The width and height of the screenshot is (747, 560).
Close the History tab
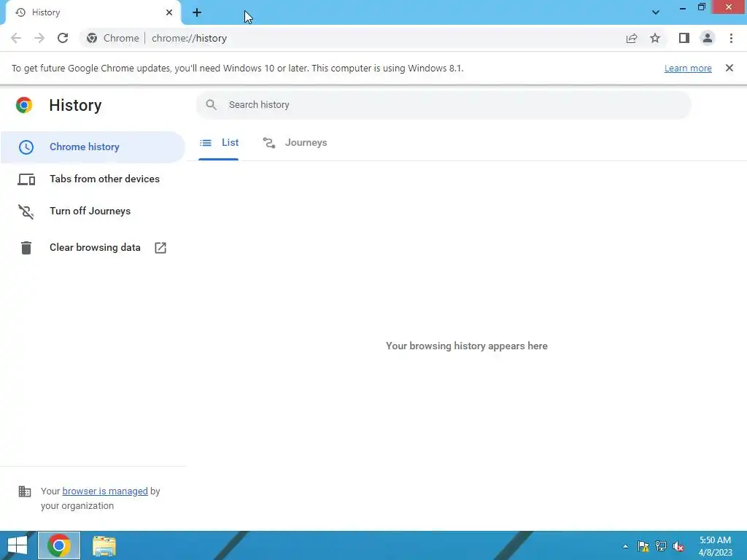click(x=169, y=12)
